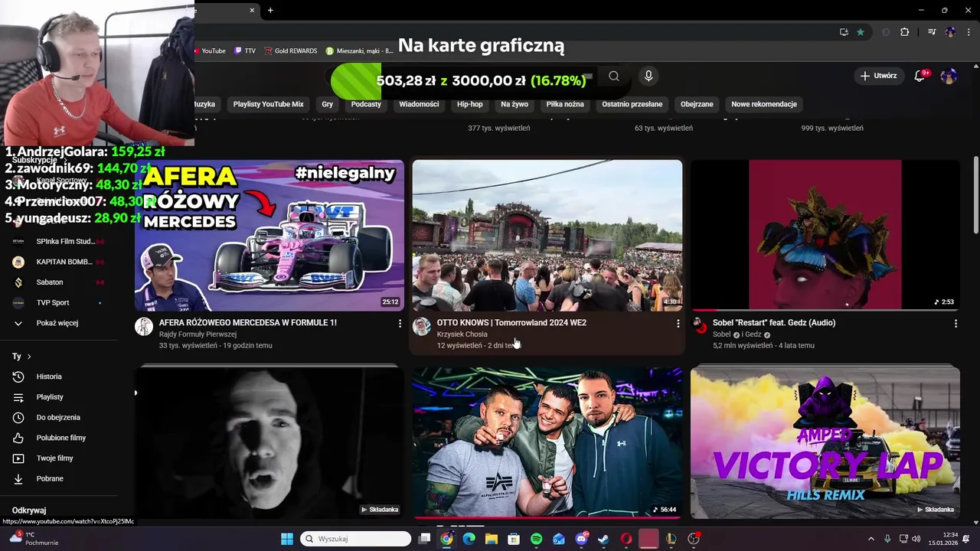The image size is (980, 551).
Task: Open Steam from the taskbar
Action: coord(603,539)
